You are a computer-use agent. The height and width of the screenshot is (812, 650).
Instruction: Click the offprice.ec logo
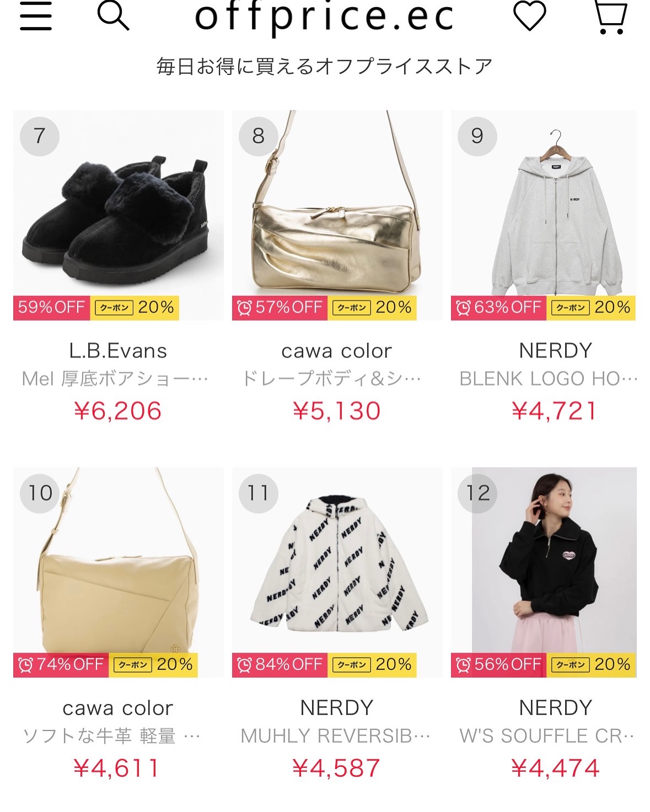(x=324, y=18)
